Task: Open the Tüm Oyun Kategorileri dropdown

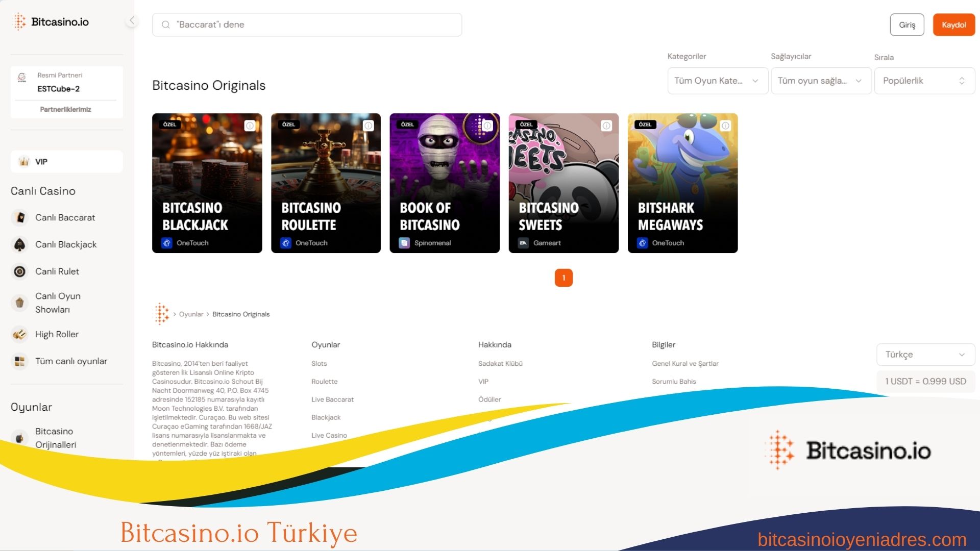Action: (x=718, y=81)
